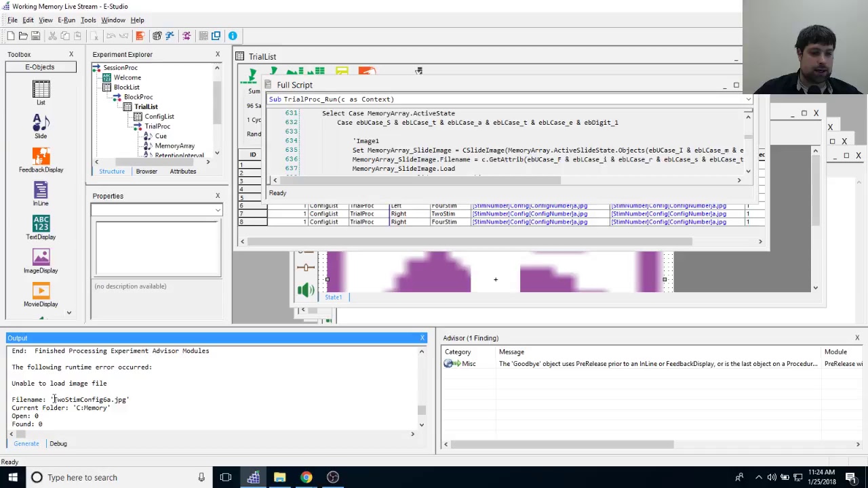Image resolution: width=868 pixels, height=488 pixels.
Task: Click the black grid cube toolbar icon
Action: pos(157,36)
